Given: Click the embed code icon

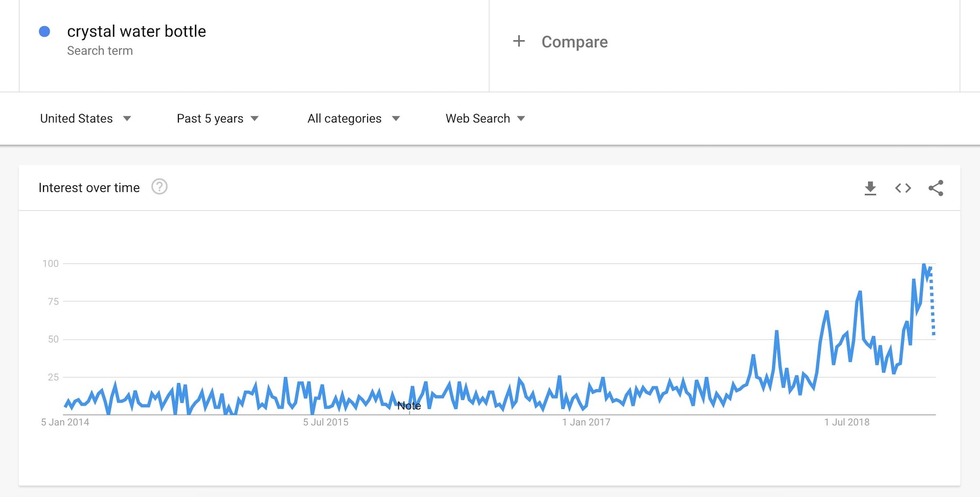Looking at the screenshot, I should (903, 188).
